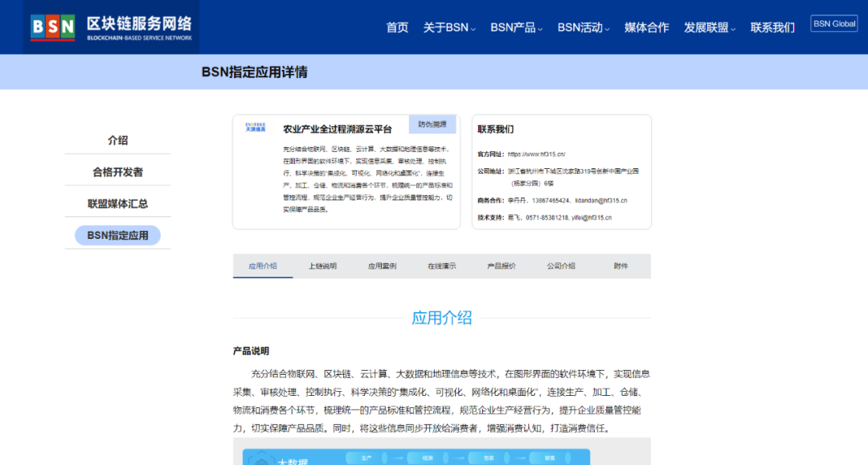Switch to the 公司介绍 tab
Viewport: 868px width, 465px height.
click(x=561, y=266)
